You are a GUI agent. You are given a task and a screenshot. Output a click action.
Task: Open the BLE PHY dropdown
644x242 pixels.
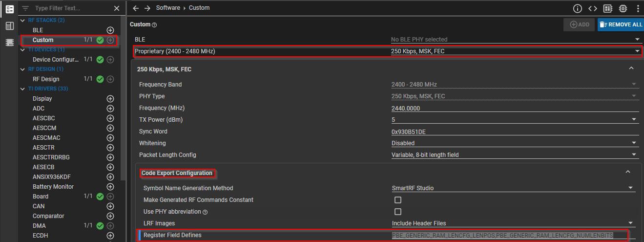click(x=516, y=39)
